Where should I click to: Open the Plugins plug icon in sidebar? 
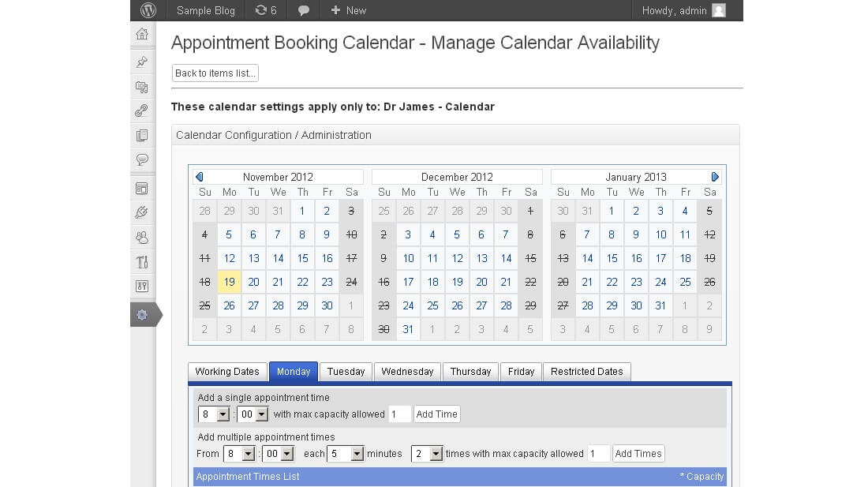(x=142, y=212)
